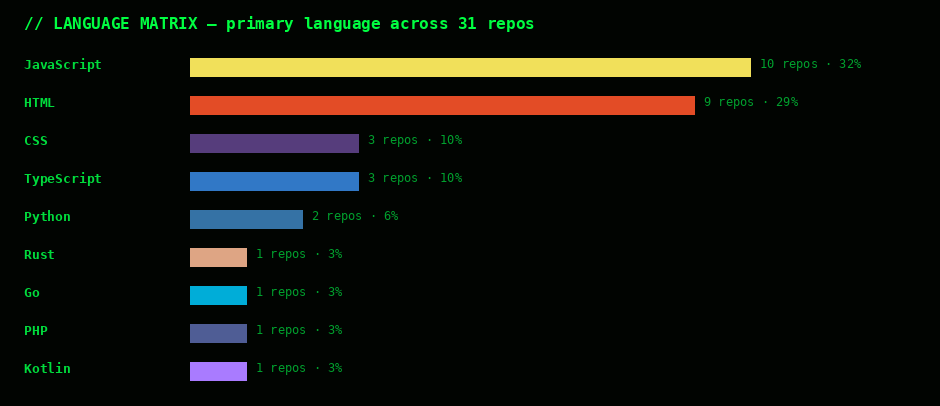Screen dimensions: 940x406
Task: Select the JavaScript language label
Action: click(63, 65)
